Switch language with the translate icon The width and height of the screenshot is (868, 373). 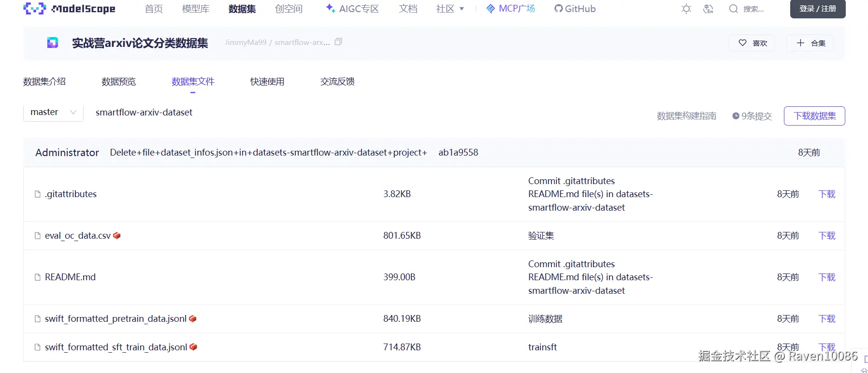tap(709, 9)
